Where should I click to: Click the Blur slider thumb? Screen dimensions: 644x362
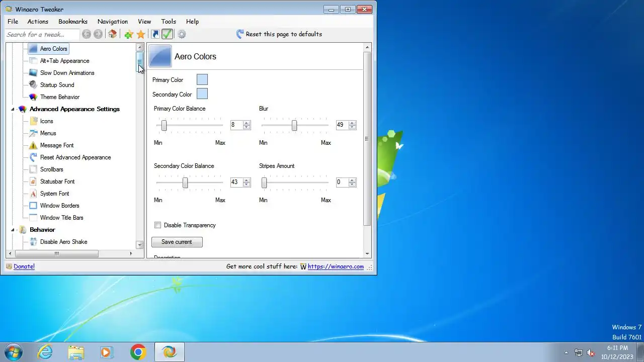pos(294,126)
